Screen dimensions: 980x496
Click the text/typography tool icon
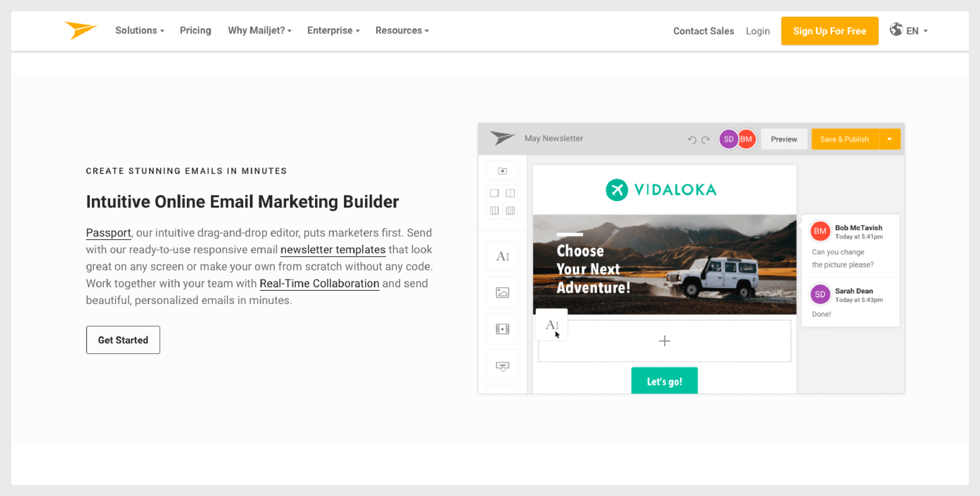point(502,256)
